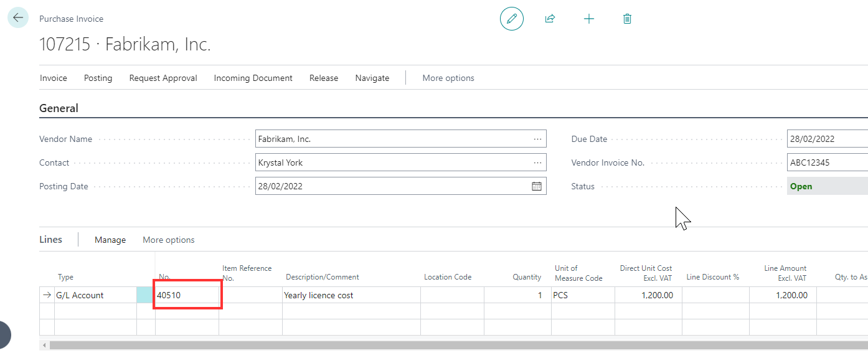
Task: Click More options in top action bar
Action: (x=448, y=78)
